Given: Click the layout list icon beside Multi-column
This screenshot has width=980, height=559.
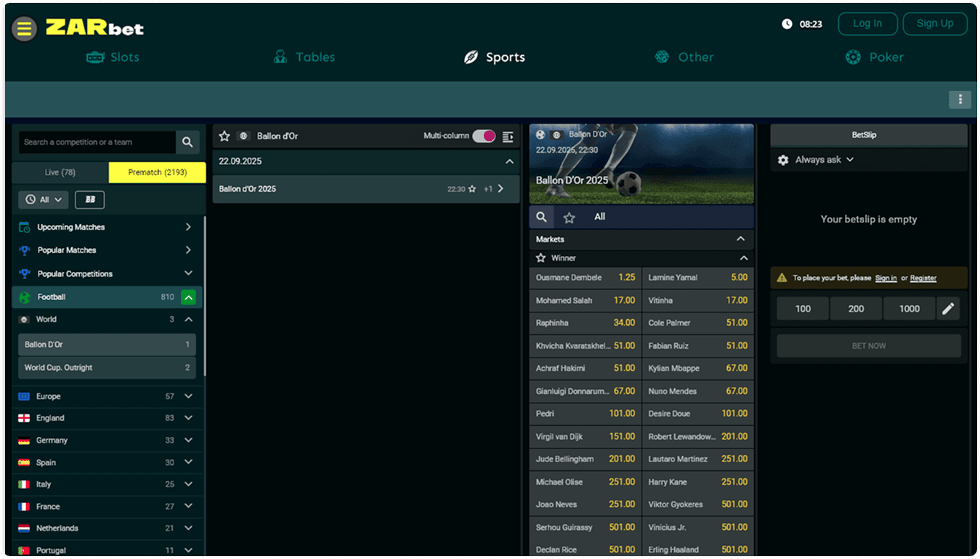Looking at the screenshot, I should (508, 136).
